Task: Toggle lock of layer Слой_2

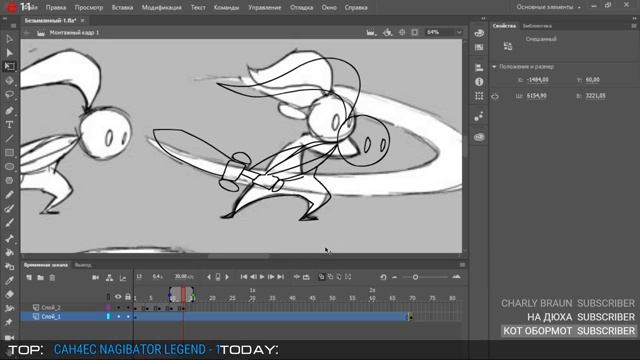Action: 128,308
